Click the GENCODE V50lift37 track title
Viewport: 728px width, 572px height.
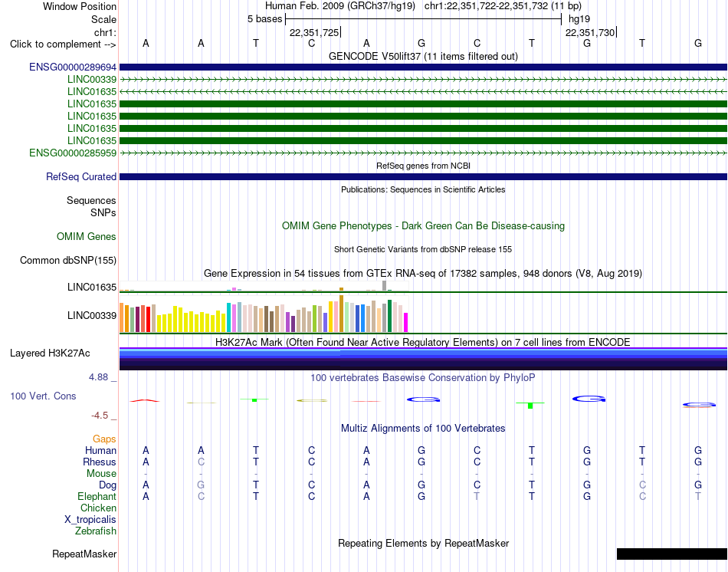pos(424,56)
